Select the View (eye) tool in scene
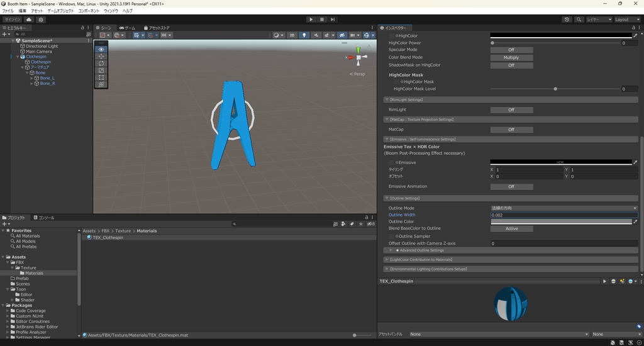 tap(102, 49)
